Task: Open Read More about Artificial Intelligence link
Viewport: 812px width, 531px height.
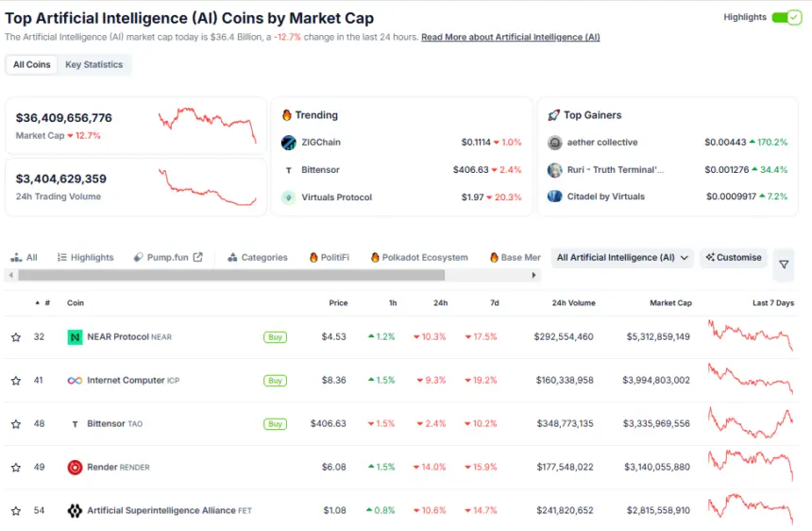Action: 510,38
